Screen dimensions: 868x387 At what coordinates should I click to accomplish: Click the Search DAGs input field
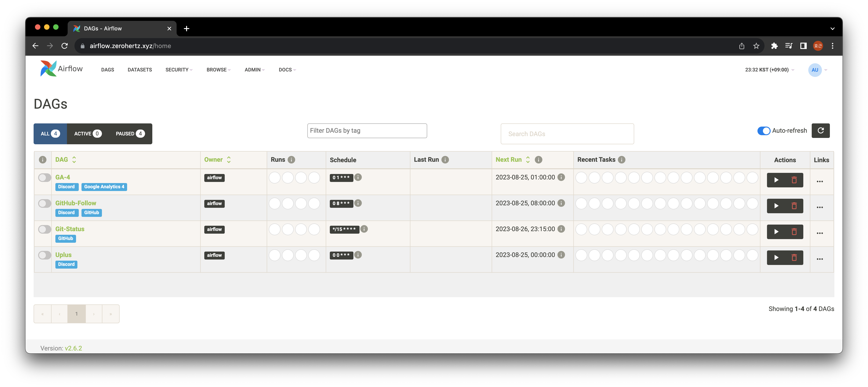tap(567, 133)
